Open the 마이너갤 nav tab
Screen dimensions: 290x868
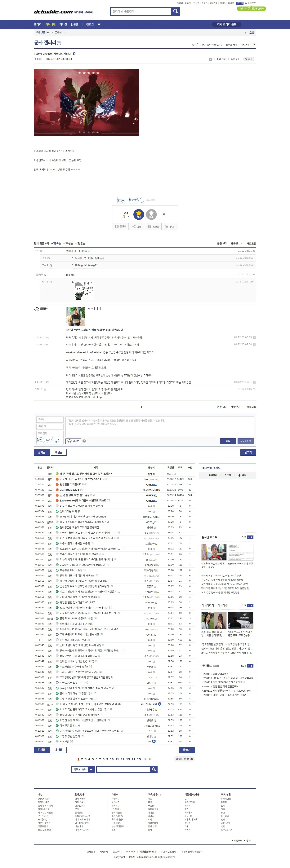click(51, 25)
